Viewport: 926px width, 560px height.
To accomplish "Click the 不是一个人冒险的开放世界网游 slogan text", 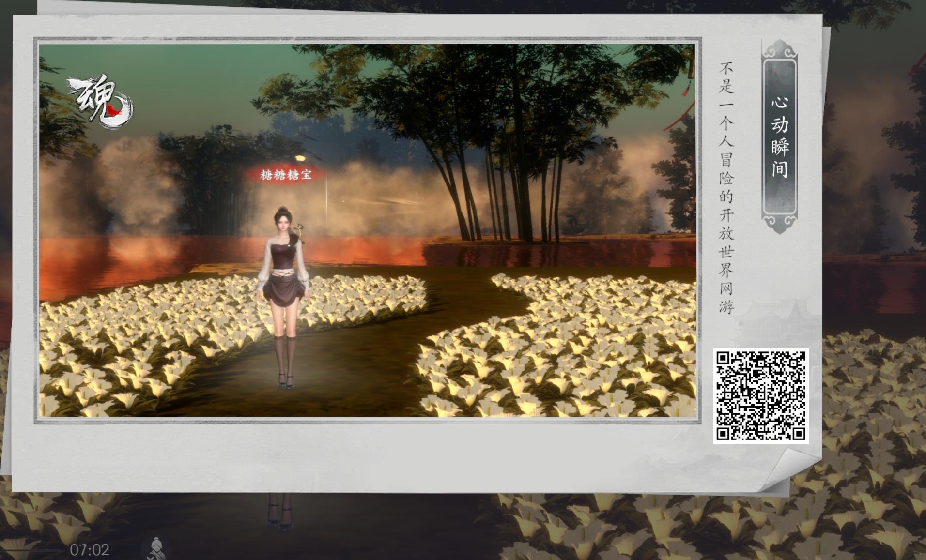I will click(x=726, y=188).
